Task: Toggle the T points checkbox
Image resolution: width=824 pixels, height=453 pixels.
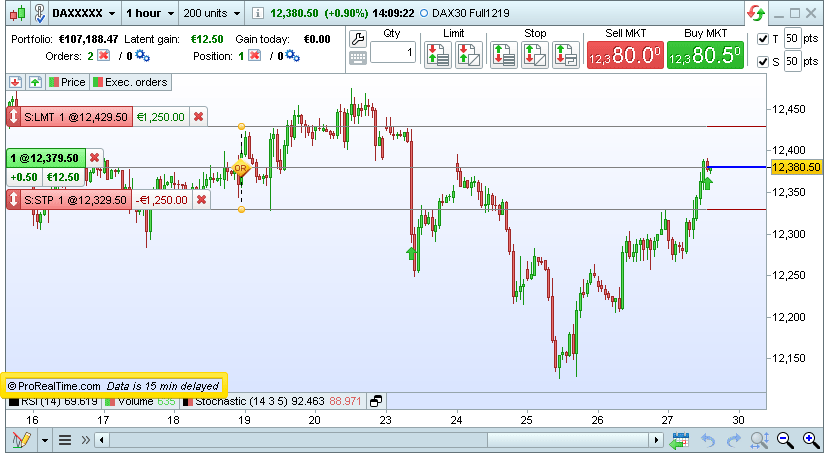Action: coord(764,39)
